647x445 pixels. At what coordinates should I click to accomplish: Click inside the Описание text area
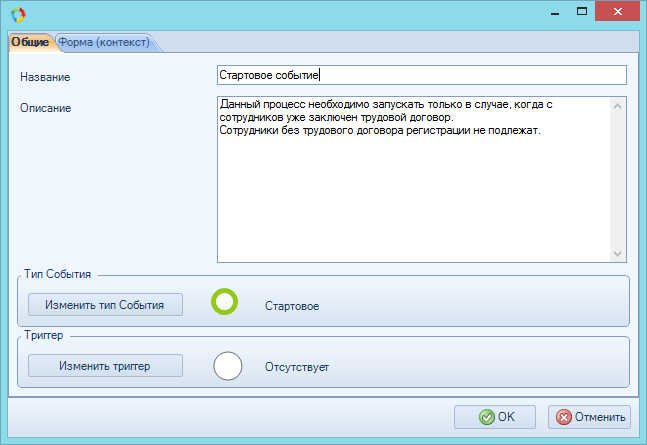[x=413, y=180]
